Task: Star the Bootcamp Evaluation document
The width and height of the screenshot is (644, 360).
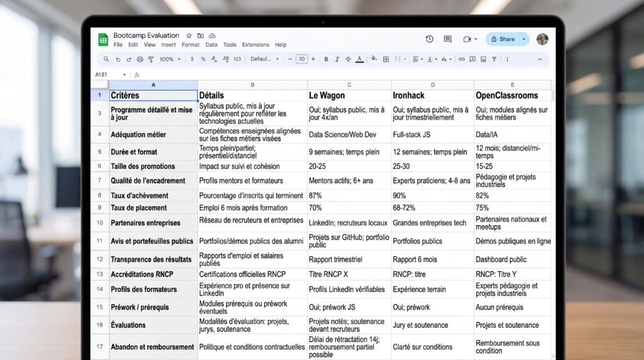Action: [x=189, y=36]
